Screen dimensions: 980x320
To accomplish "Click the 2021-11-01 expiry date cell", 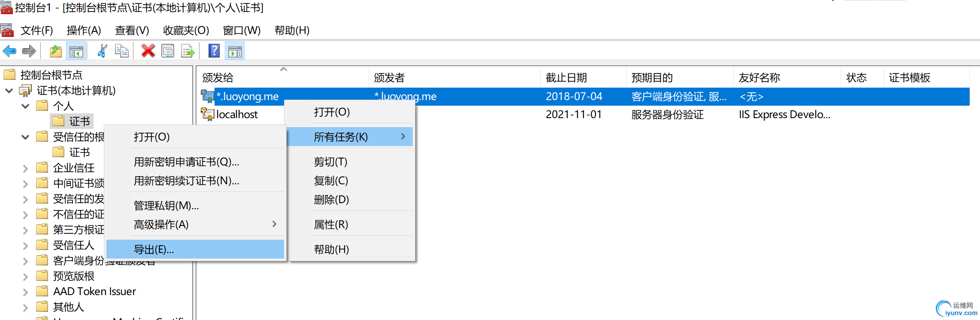I will [574, 114].
